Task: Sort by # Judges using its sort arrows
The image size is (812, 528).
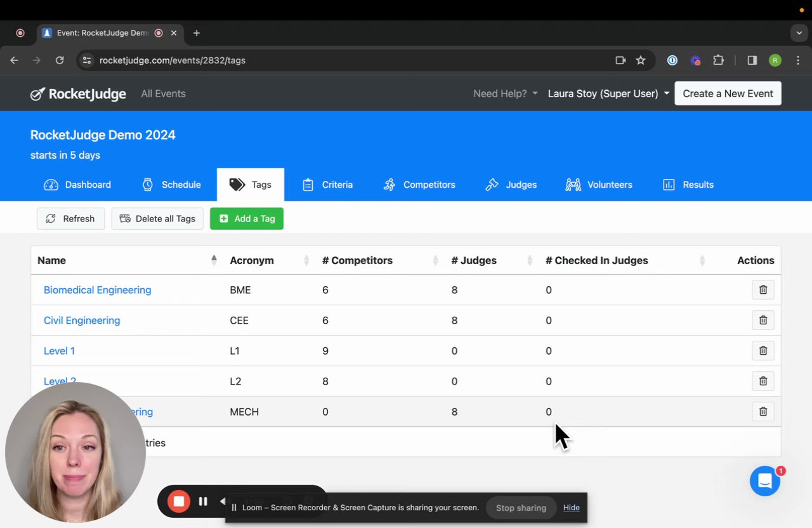Action: click(x=530, y=260)
